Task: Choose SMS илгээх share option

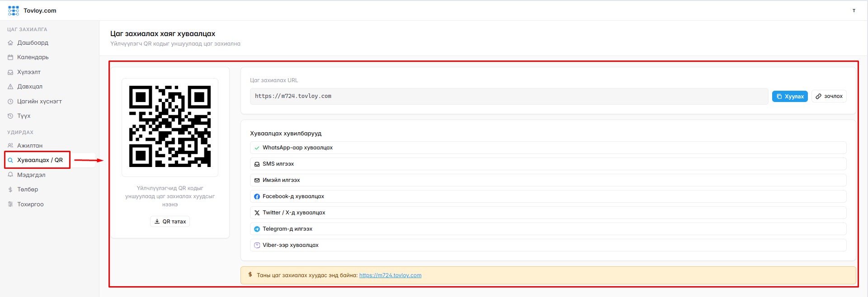Action: pos(548,164)
